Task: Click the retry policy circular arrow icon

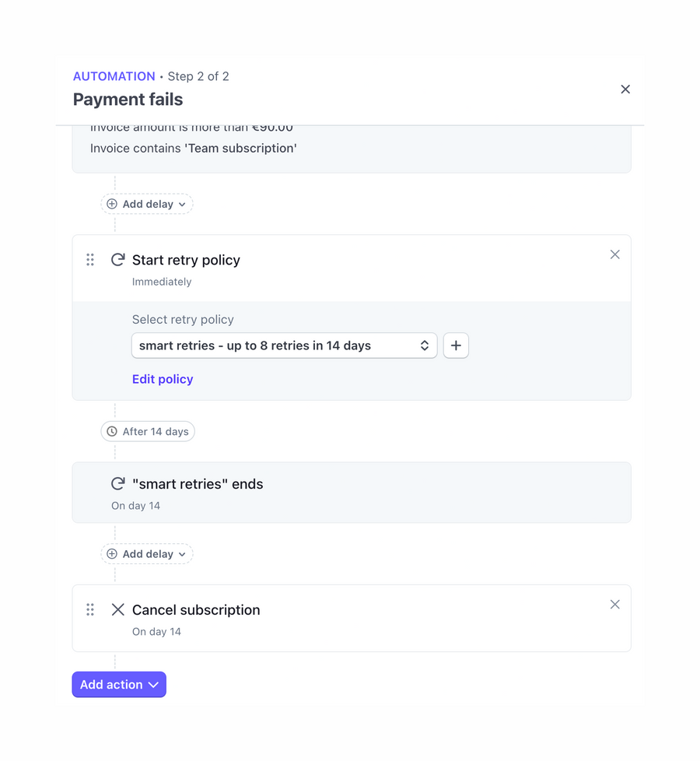Action: (117, 259)
